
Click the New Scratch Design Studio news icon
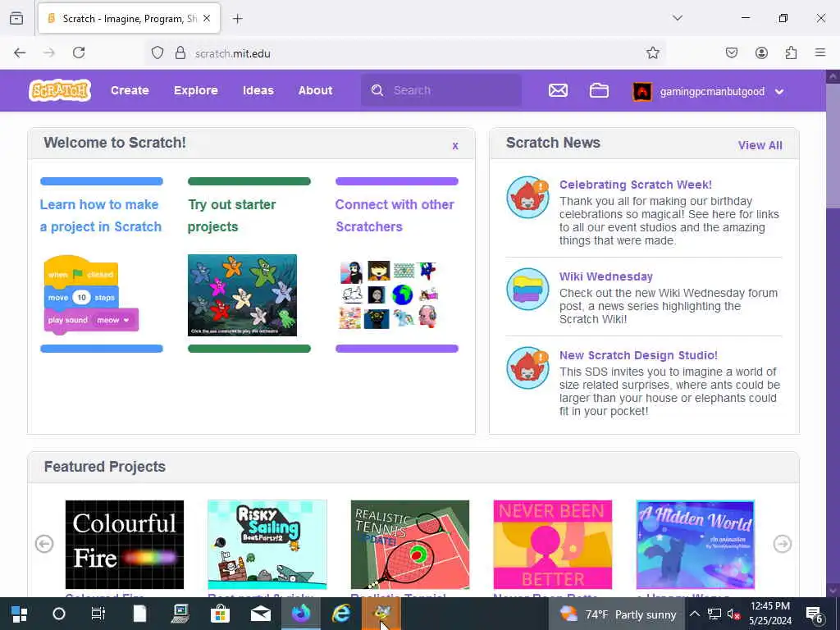(x=527, y=368)
